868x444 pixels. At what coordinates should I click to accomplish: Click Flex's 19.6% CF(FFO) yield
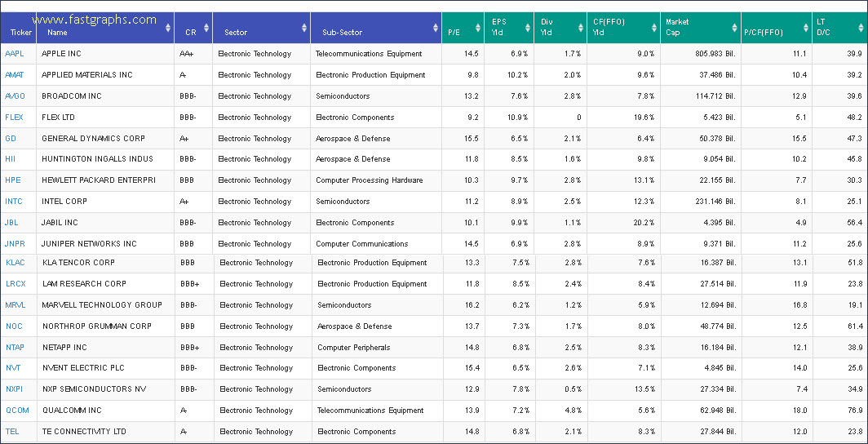point(645,118)
